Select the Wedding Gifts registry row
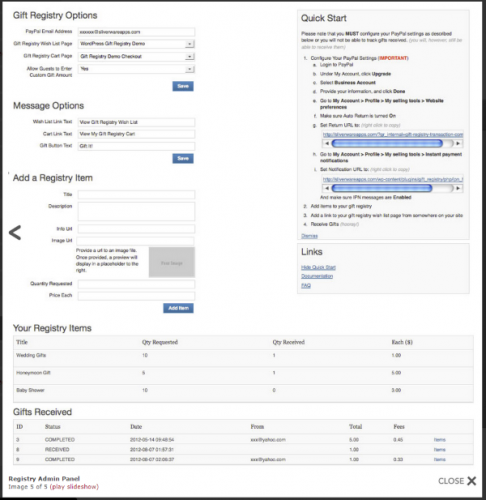This screenshot has width=486, height=500. coord(243,358)
